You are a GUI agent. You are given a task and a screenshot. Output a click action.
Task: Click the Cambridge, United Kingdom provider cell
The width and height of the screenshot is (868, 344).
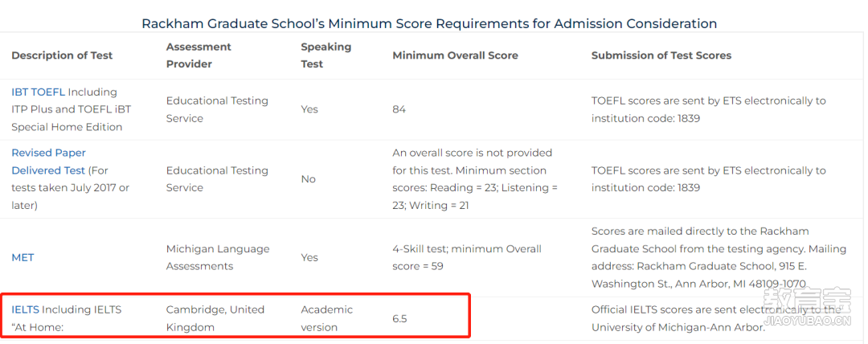(215, 318)
